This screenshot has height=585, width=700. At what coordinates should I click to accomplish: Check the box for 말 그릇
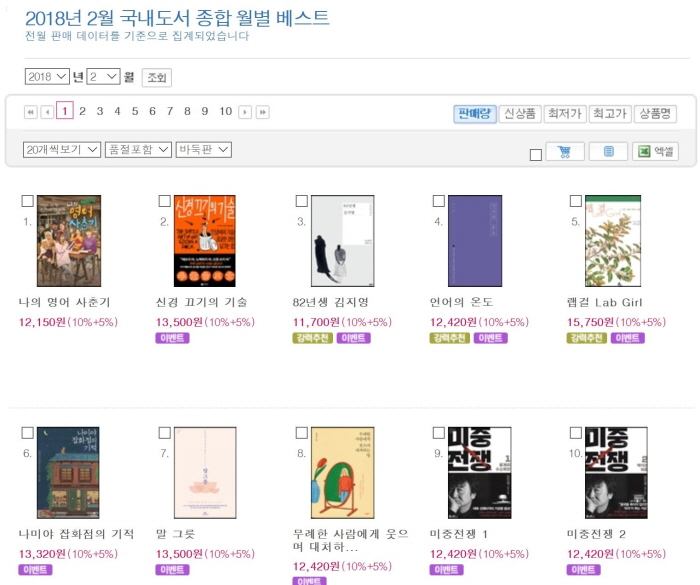point(165,433)
